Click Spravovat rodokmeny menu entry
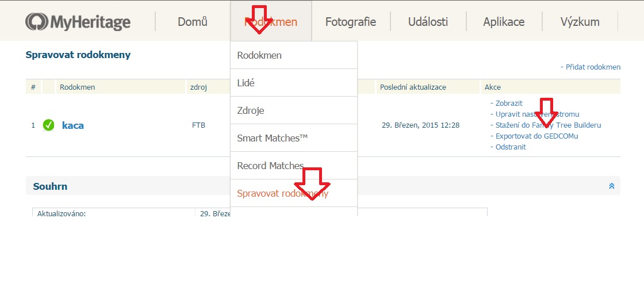 pyautogui.click(x=282, y=193)
